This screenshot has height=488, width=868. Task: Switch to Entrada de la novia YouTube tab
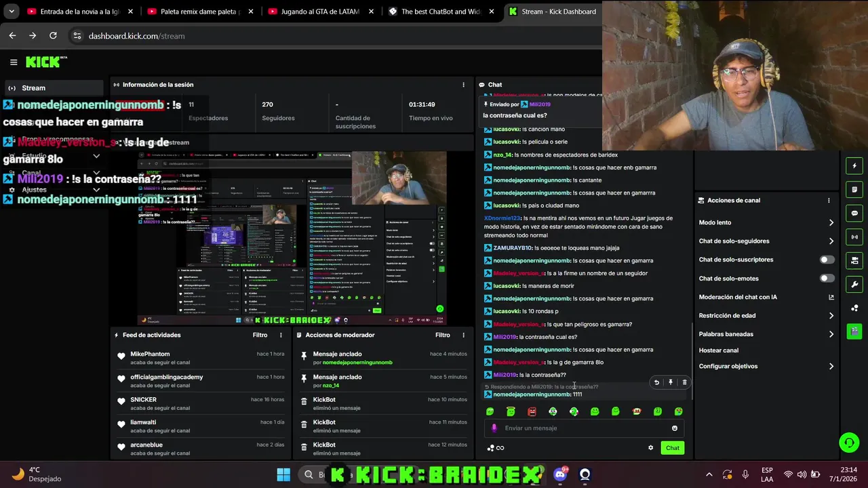point(81,12)
